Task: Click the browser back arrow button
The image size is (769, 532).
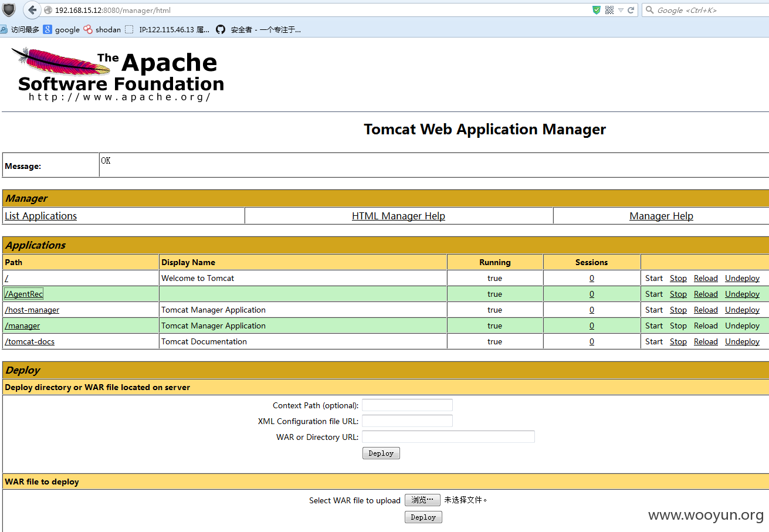Action: pos(32,10)
